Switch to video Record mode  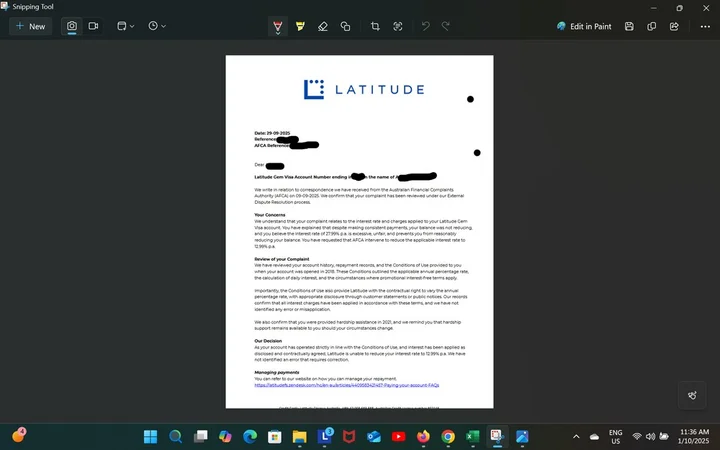(x=93, y=26)
